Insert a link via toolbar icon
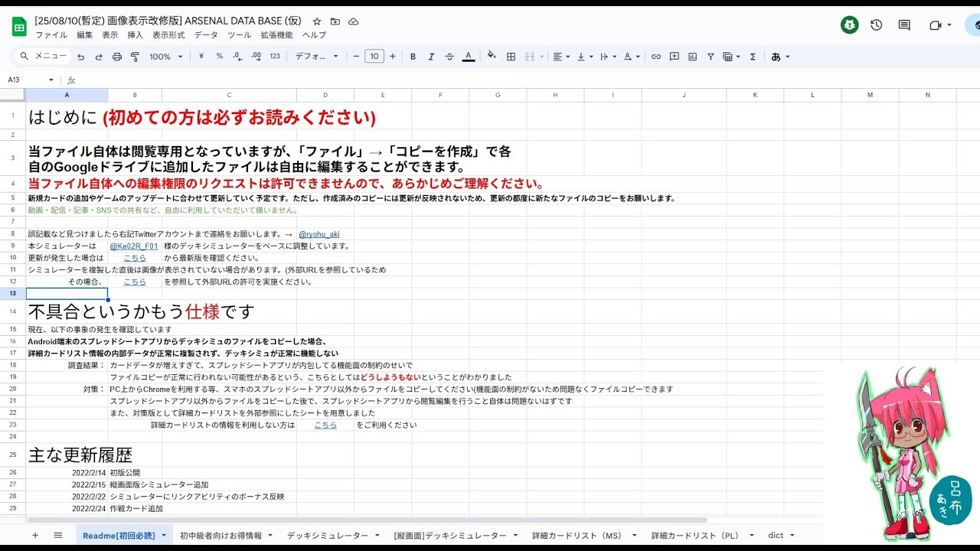This screenshot has height=551, width=980. pyautogui.click(x=656, y=57)
